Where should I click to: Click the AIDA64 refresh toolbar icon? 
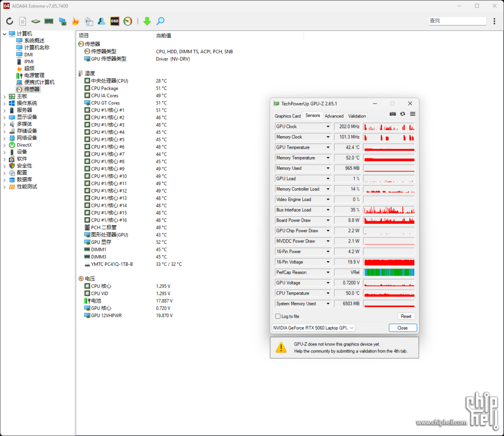10,21
